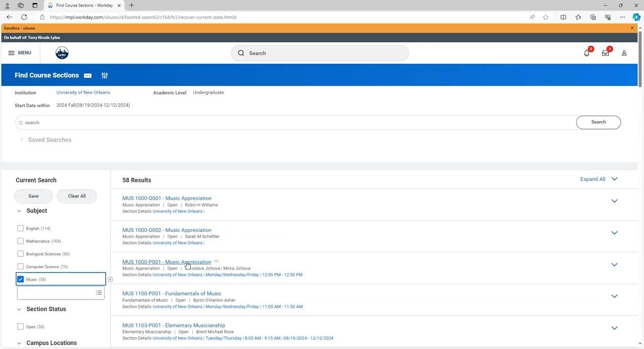
Task: Expand MUS 1000-O002 result details
Action: pos(614,233)
